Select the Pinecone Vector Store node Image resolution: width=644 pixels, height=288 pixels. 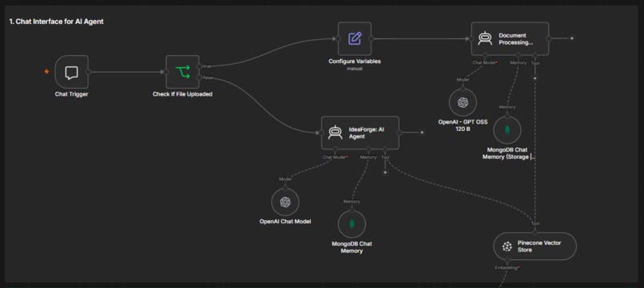[535, 247]
